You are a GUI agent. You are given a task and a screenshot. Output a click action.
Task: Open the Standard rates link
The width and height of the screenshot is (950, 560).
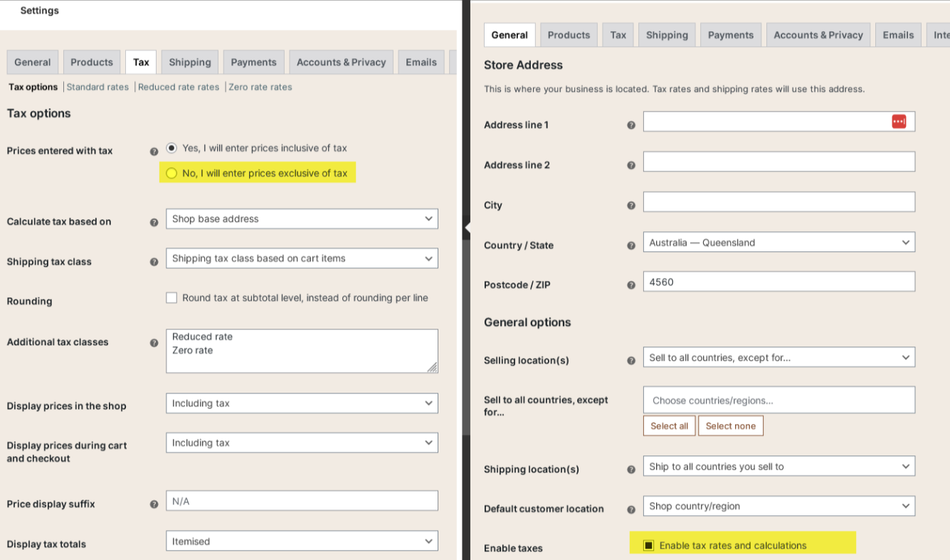[x=97, y=88]
